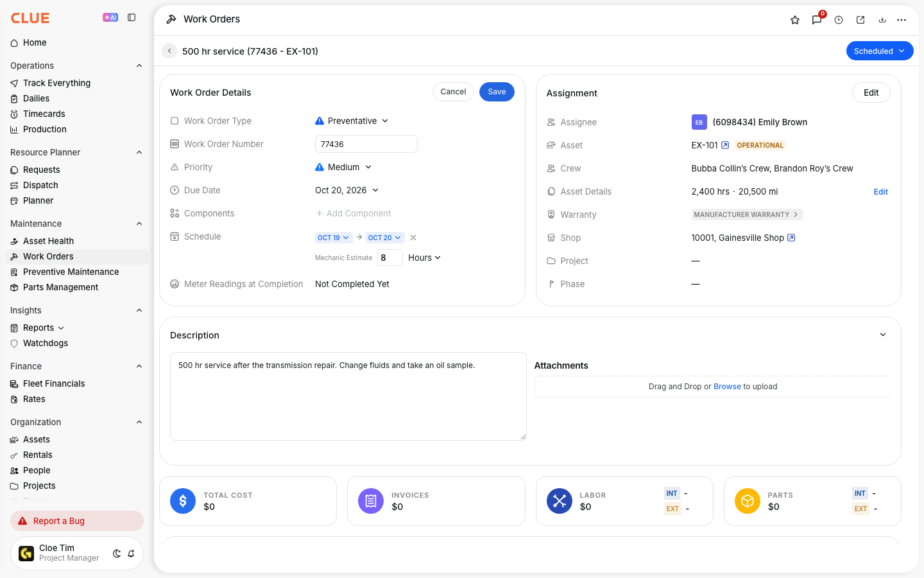Click the Total Cost dollar icon
924x578 pixels.
click(x=183, y=501)
